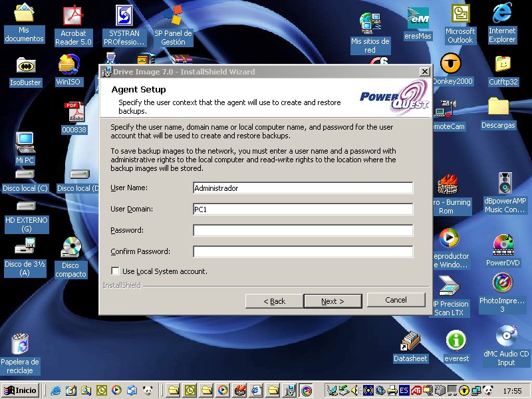Focus the Password input field

pyautogui.click(x=303, y=230)
